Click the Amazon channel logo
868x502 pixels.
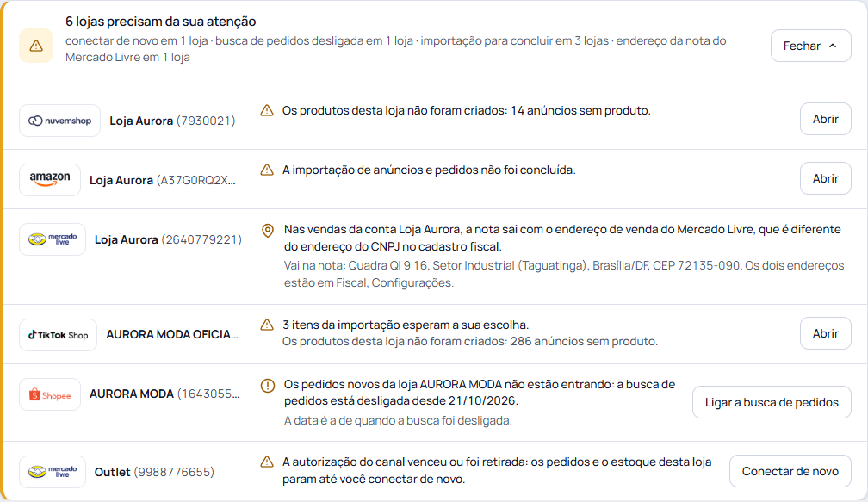50,180
